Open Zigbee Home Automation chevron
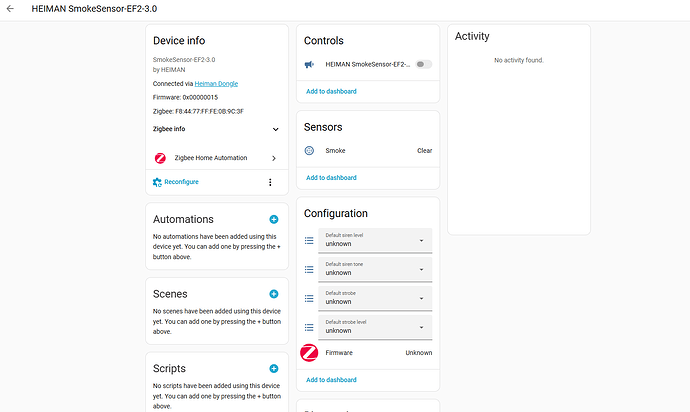 tap(274, 158)
